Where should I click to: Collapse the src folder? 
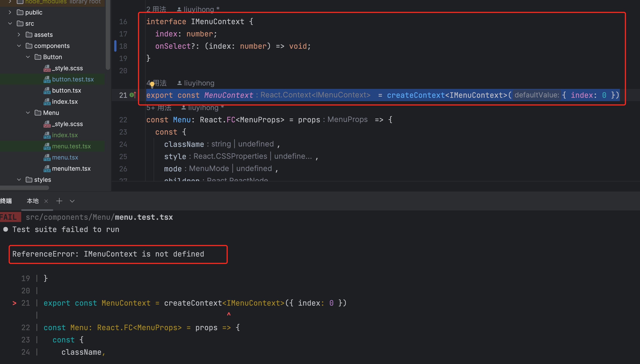tap(10, 23)
